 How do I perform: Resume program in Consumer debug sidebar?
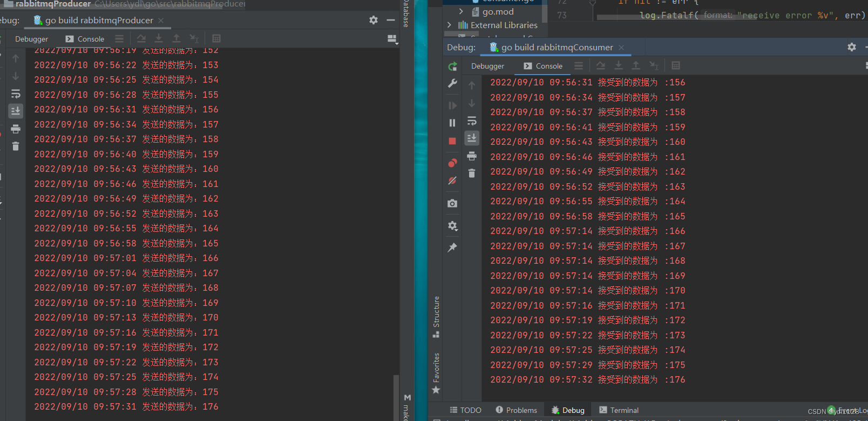pyautogui.click(x=452, y=105)
